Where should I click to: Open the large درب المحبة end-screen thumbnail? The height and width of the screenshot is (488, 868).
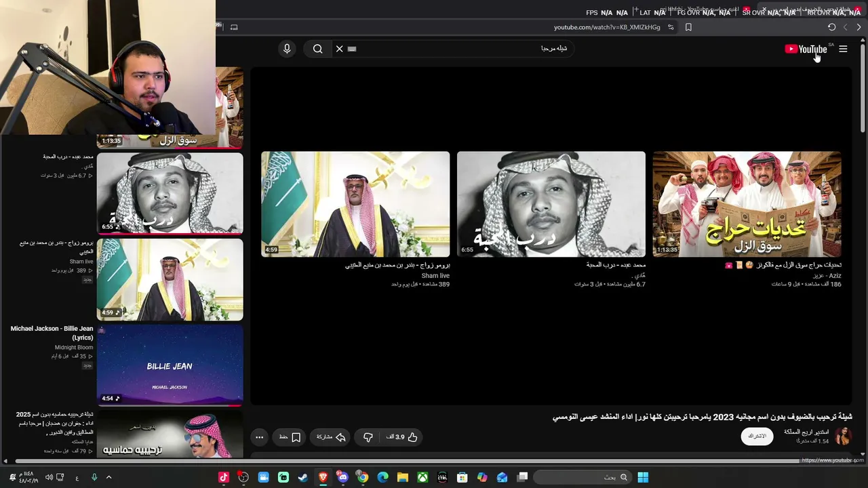551,204
